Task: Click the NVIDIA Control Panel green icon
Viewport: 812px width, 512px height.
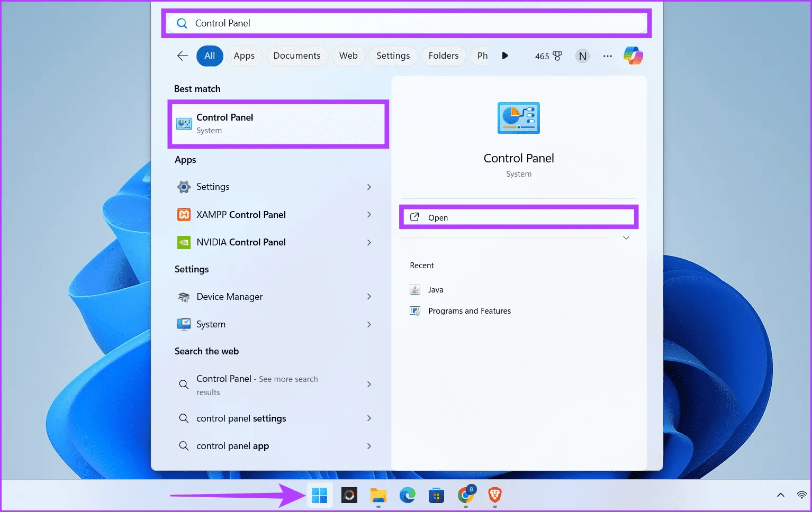Action: point(184,242)
